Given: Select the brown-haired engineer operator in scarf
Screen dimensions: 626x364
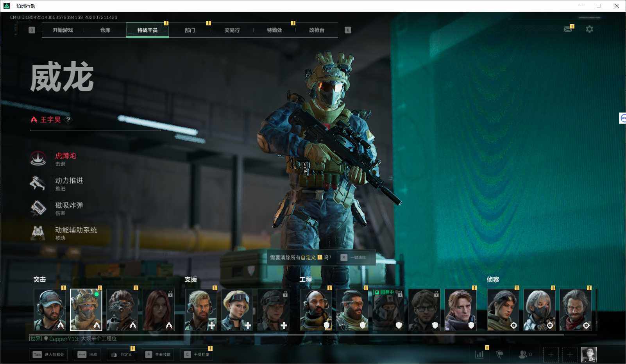Looking at the screenshot, I should [x=460, y=310].
